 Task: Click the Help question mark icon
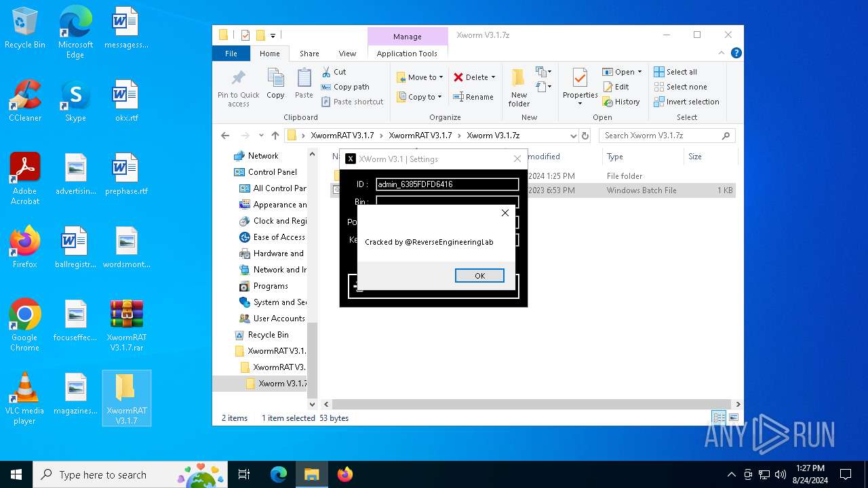736,53
